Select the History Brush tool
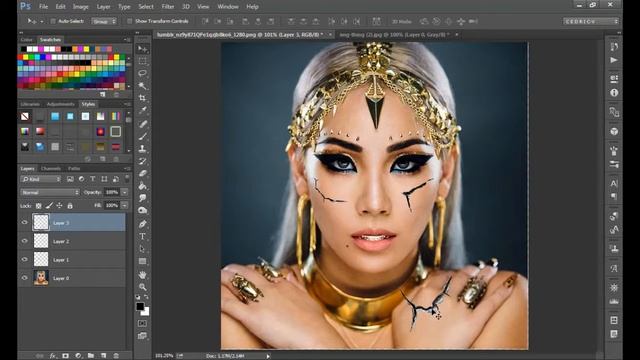Viewport: 640px width, 360px height. (142, 161)
